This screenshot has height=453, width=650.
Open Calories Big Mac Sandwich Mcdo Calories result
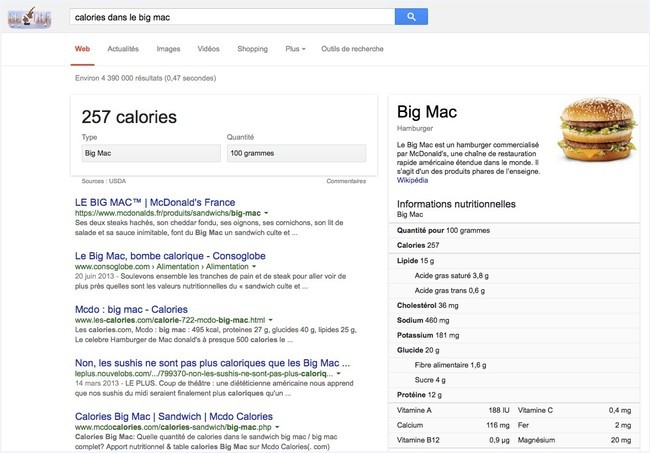tap(174, 416)
